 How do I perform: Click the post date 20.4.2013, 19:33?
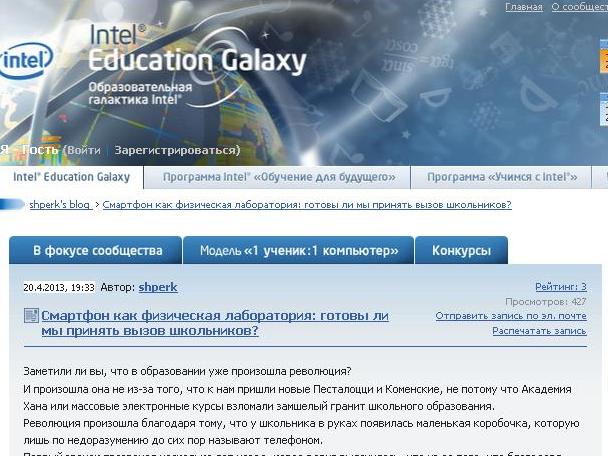pos(59,287)
